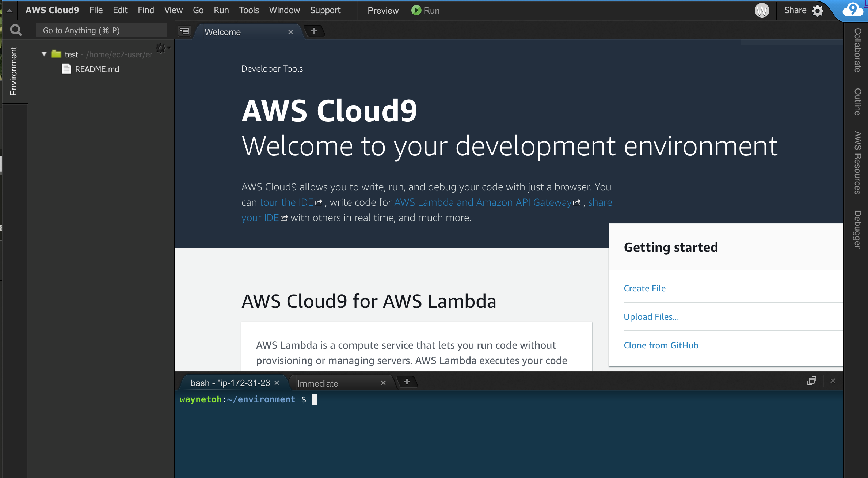Click the test folder icon
868x478 pixels.
click(x=56, y=54)
